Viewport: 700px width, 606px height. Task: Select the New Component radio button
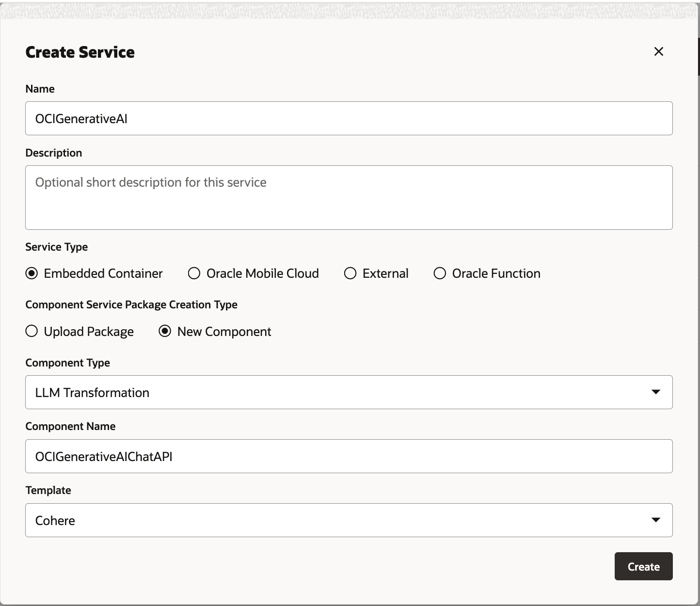tap(165, 332)
